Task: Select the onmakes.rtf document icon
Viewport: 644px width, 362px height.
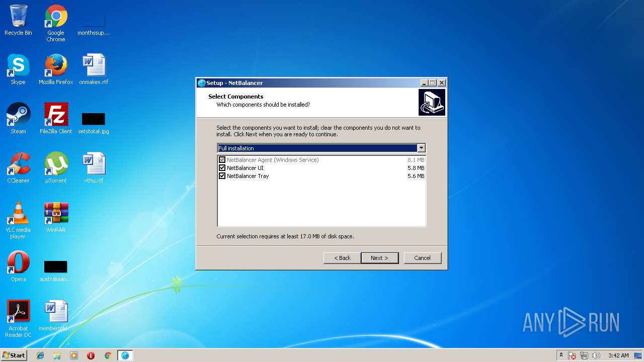Action: point(94,69)
